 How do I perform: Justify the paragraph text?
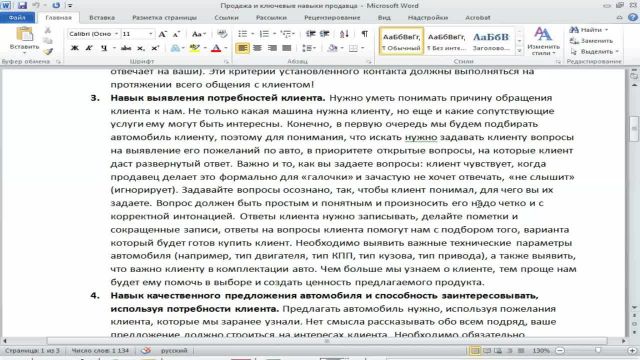point(287,48)
